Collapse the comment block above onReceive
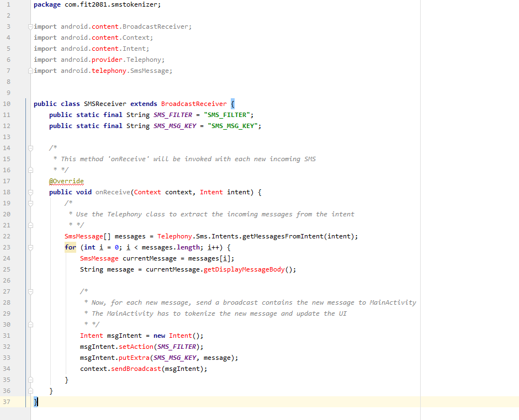 (x=29, y=147)
